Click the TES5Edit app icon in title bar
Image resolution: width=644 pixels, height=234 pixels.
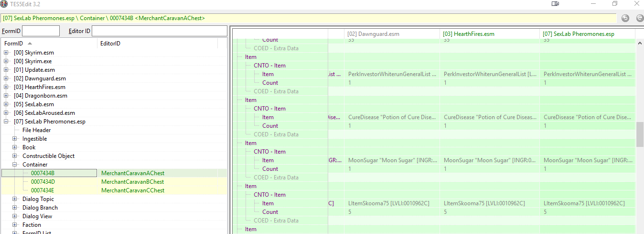click(4, 4)
